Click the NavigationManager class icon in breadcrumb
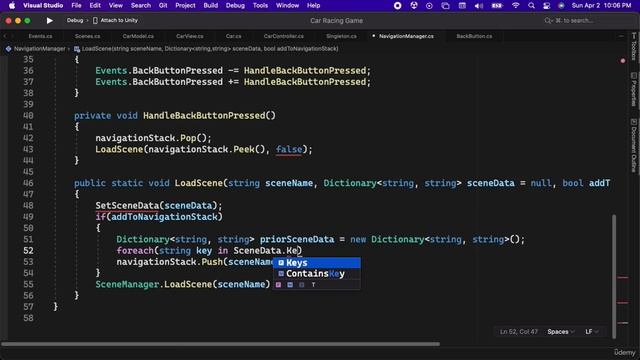 coord(8,49)
